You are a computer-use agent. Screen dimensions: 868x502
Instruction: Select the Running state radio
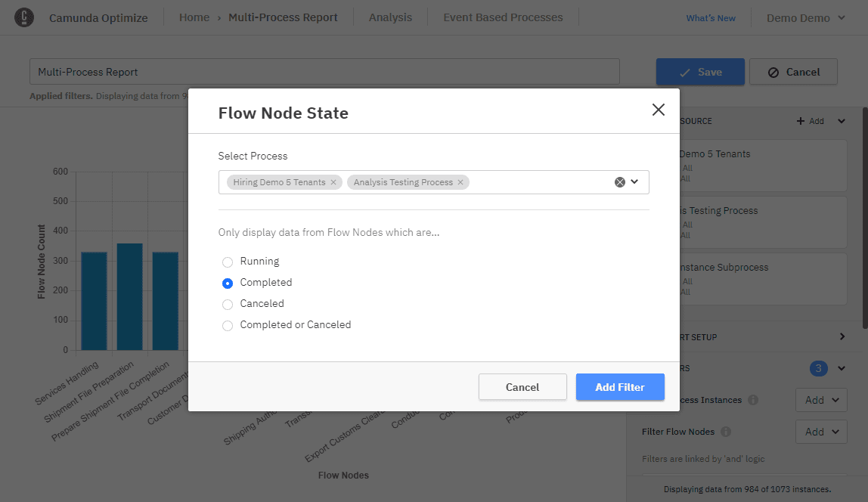tap(228, 262)
